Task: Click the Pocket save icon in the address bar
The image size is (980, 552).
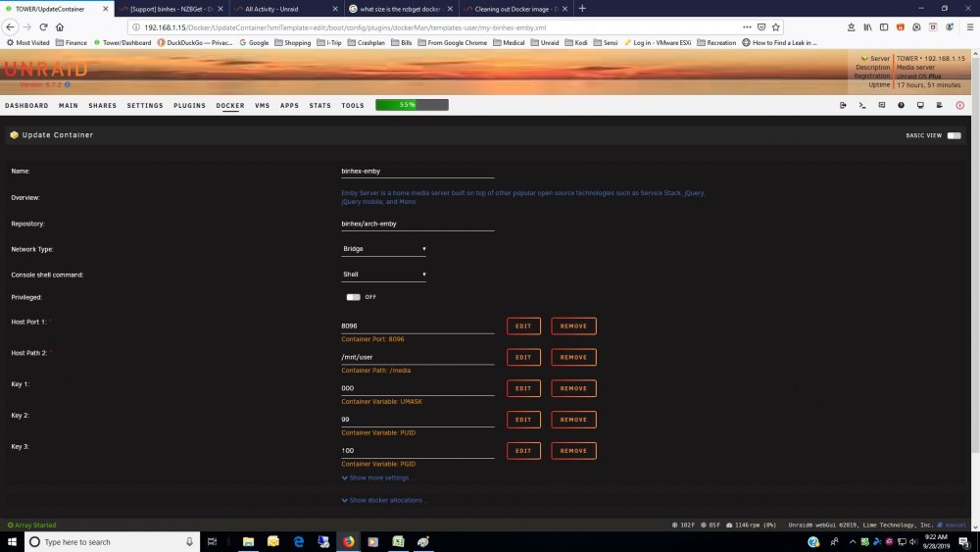Action: [x=761, y=26]
